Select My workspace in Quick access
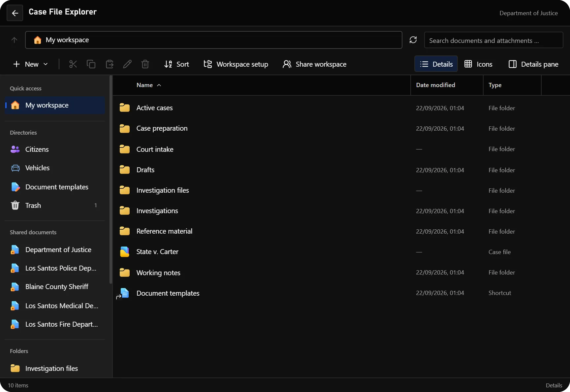The image size is (570, 392). click(55, 105)
